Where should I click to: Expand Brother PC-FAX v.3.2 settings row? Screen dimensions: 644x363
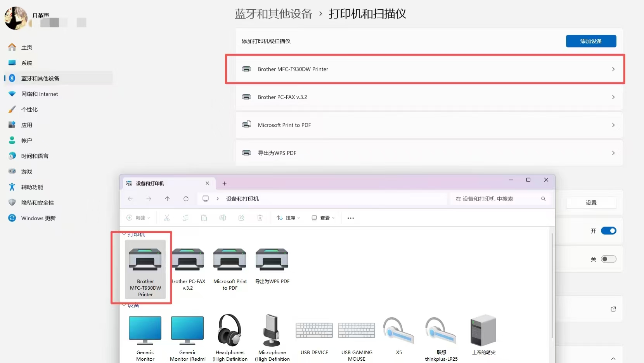coord(429,97)
